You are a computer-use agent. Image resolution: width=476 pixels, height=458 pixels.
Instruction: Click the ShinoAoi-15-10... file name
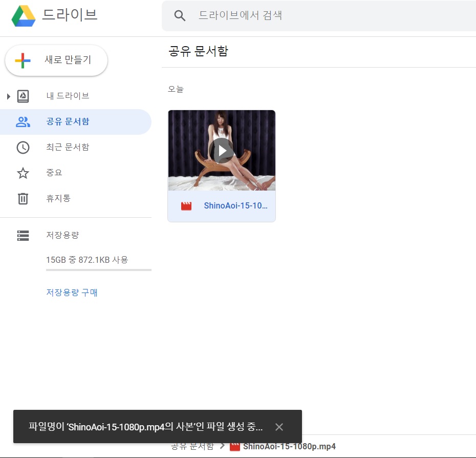click(x=235, y=206)
